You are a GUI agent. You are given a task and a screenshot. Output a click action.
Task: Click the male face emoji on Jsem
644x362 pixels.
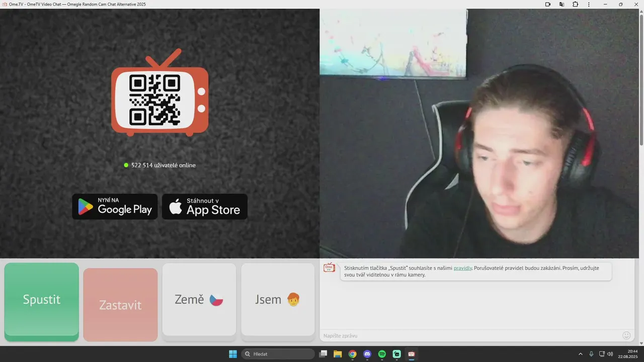[293, 300]
